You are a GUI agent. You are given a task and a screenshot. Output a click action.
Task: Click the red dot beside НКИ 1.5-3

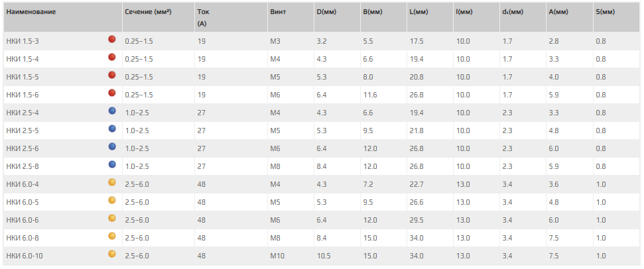point(112,40)
